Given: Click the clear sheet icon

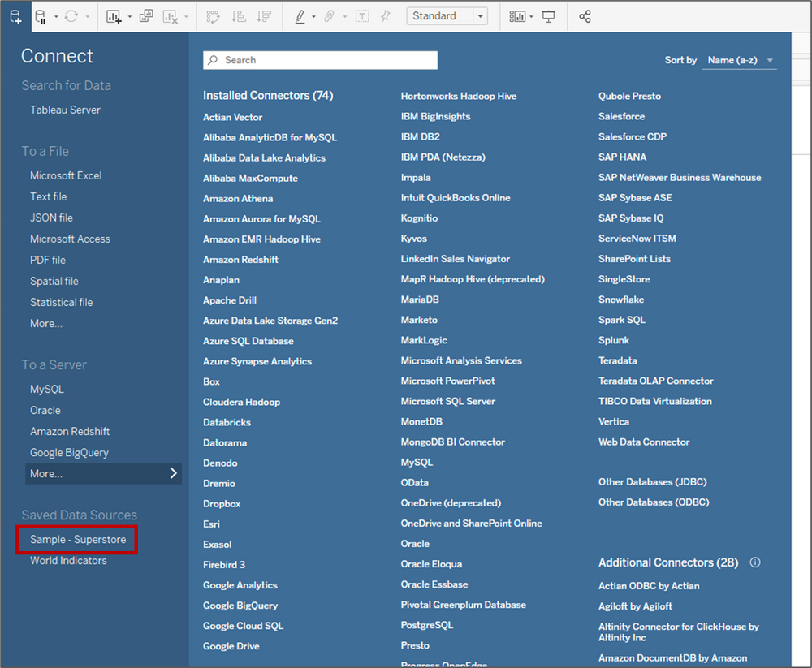Looking at the screenshot, I should click(171, 16).
